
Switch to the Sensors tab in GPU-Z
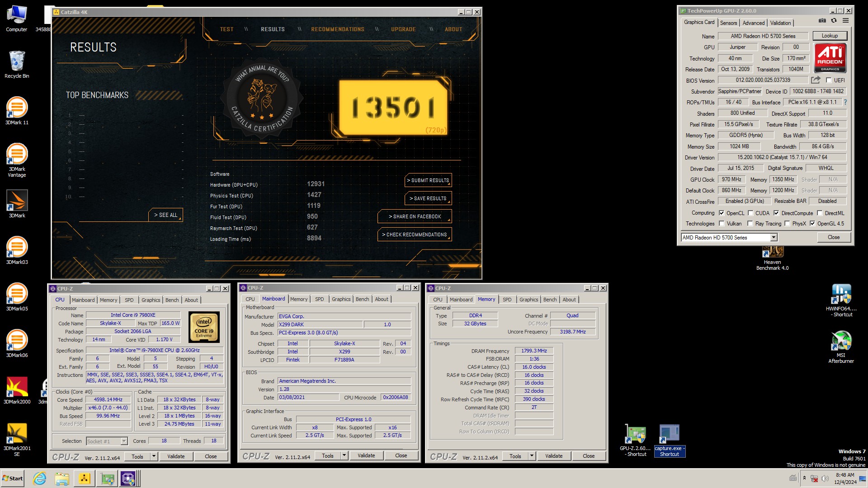pos(728,23)
